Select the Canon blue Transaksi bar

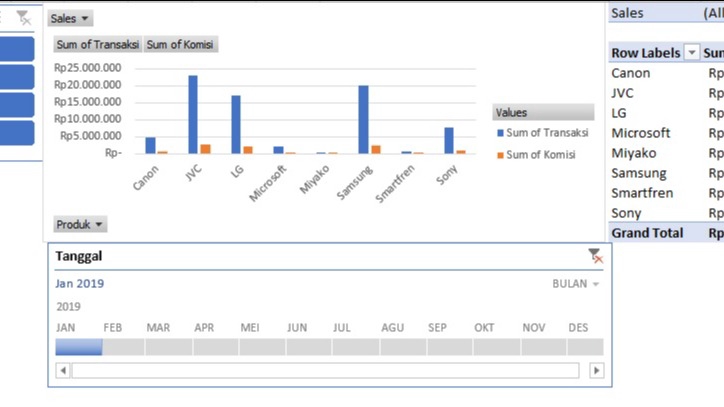(150, 146)
